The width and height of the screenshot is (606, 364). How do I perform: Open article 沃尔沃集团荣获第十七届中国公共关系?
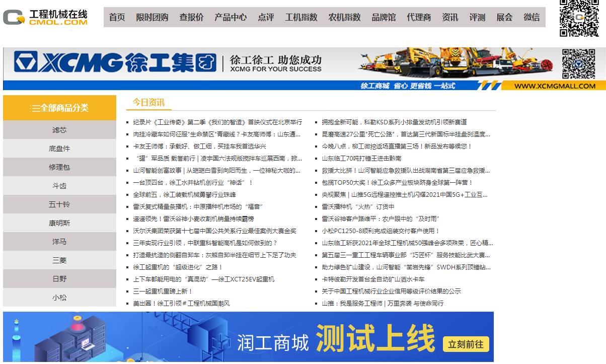pos(215,231)
